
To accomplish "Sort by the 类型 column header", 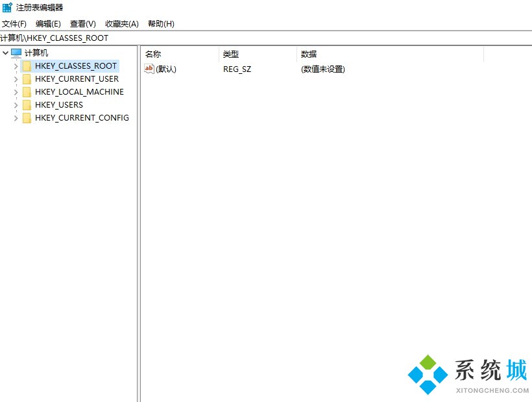I will (258, 54).
